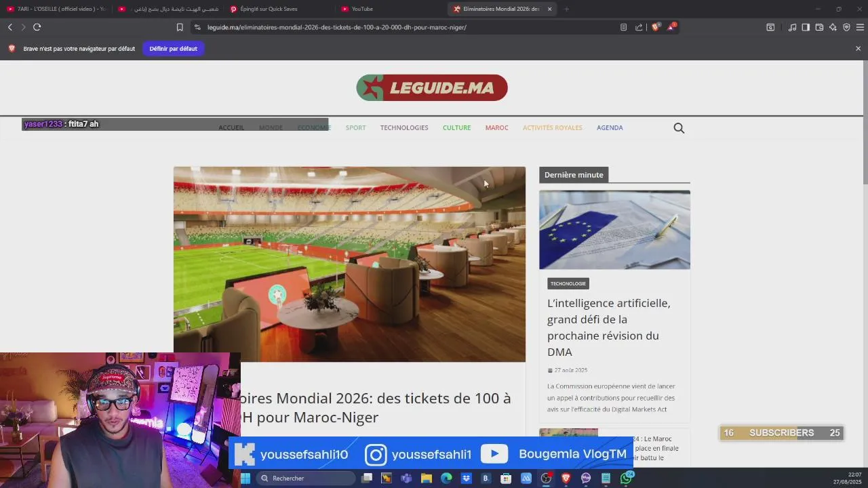Open WhatsApp from the taskbar

(x=626, y=479)
